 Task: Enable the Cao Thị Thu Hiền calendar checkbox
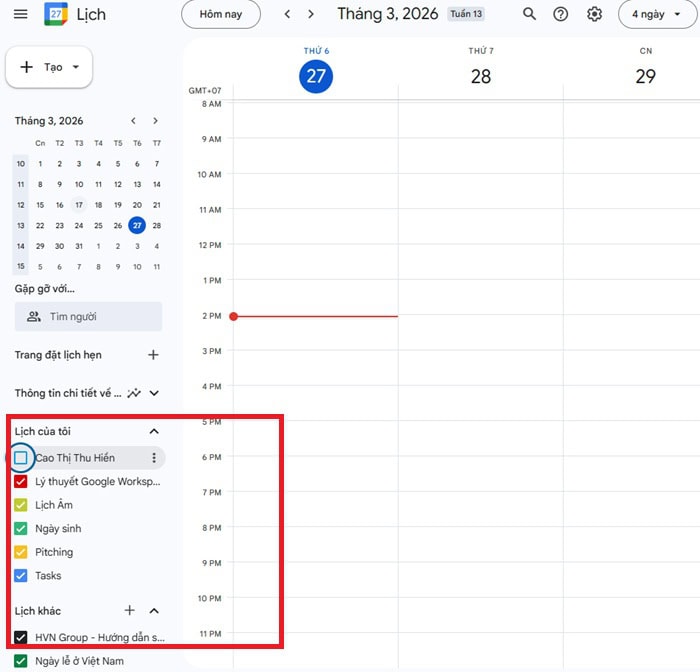pyautogui.click(x=21, y=458)
